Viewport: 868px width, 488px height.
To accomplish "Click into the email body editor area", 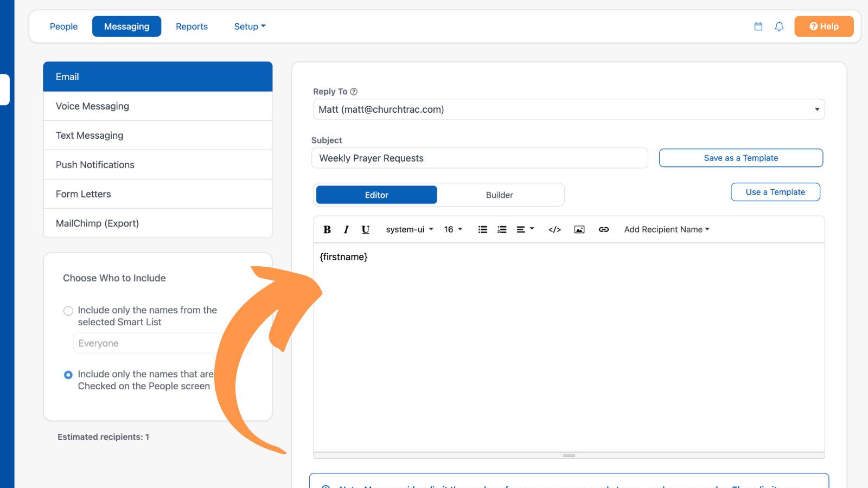I will [x=569, y=347].
